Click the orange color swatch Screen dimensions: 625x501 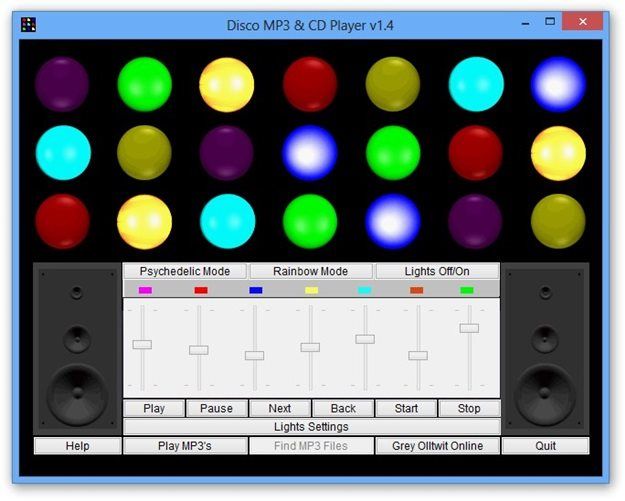tap(417, 290)
